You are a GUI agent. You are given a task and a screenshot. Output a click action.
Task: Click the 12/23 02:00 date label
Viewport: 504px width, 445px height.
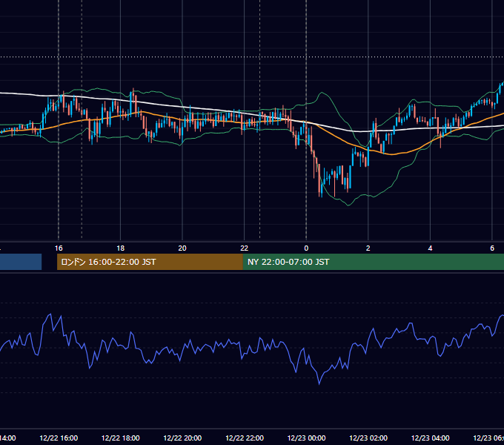(368, 438)
